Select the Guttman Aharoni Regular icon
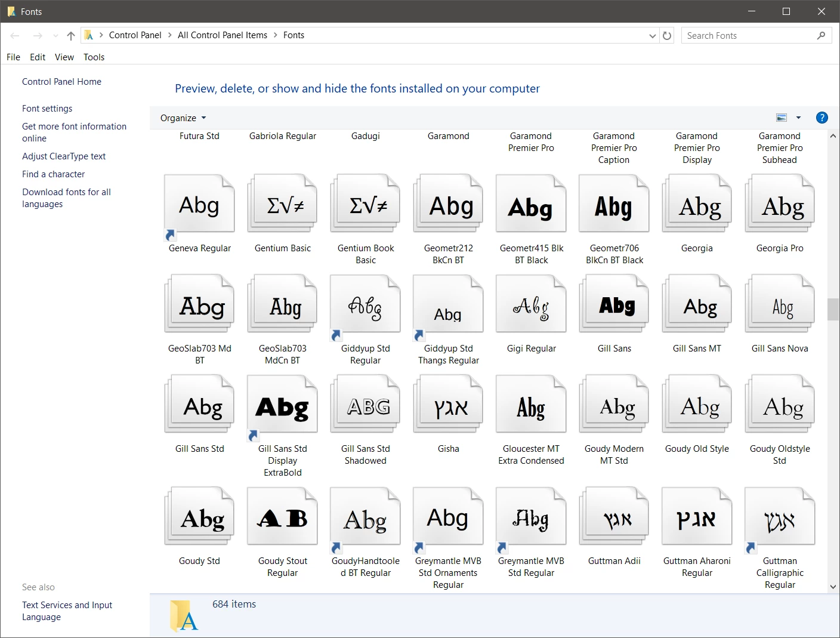Screen dimensions: 840x638 [697, 517]
